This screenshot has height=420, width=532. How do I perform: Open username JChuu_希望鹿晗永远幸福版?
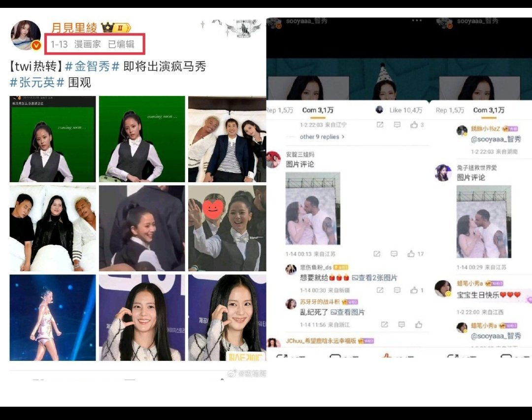[321, 341]
